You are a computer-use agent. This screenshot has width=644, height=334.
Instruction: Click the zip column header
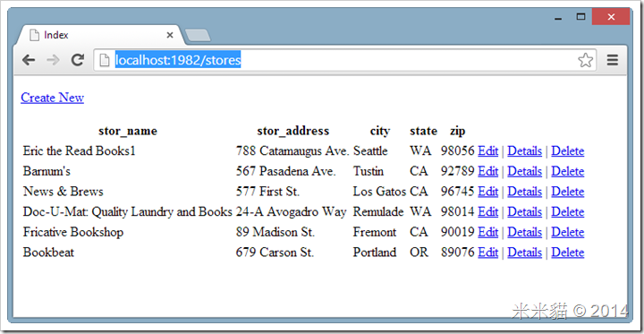(458, 132)
